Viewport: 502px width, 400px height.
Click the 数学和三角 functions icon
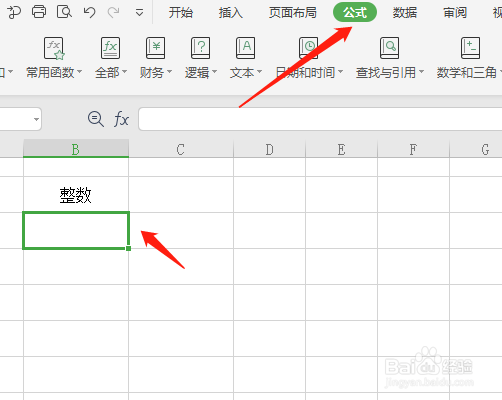(470, 48)
